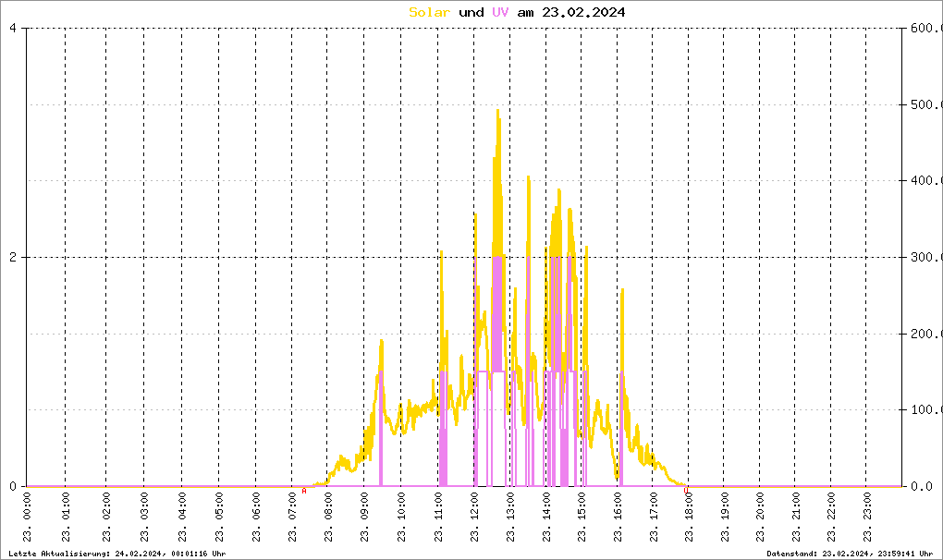Click the red sunset marker 'U'

point(686,491)
